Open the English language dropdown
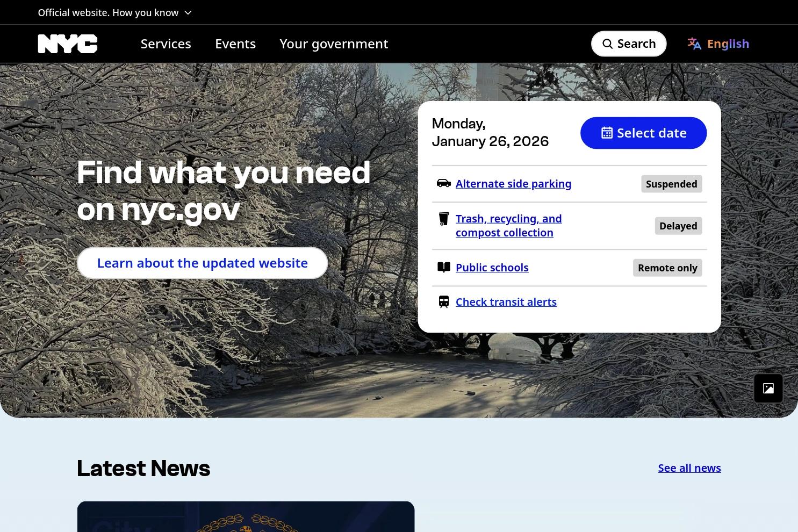The height and width of the screenshot is (532, 798). (x=728, y=44)
